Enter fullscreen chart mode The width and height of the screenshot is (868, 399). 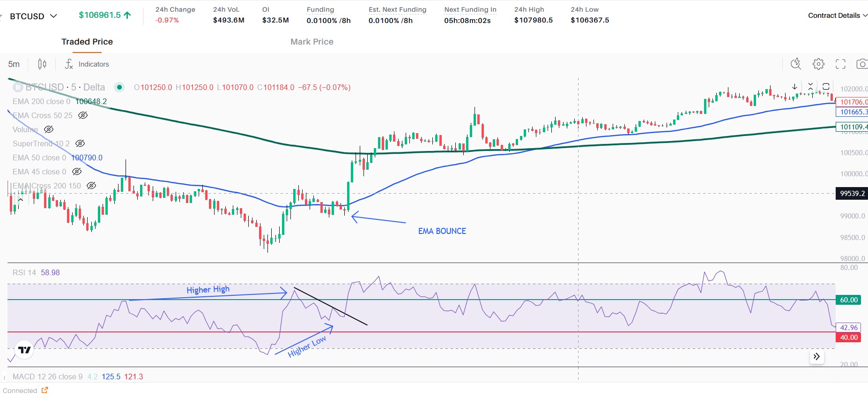840,64
